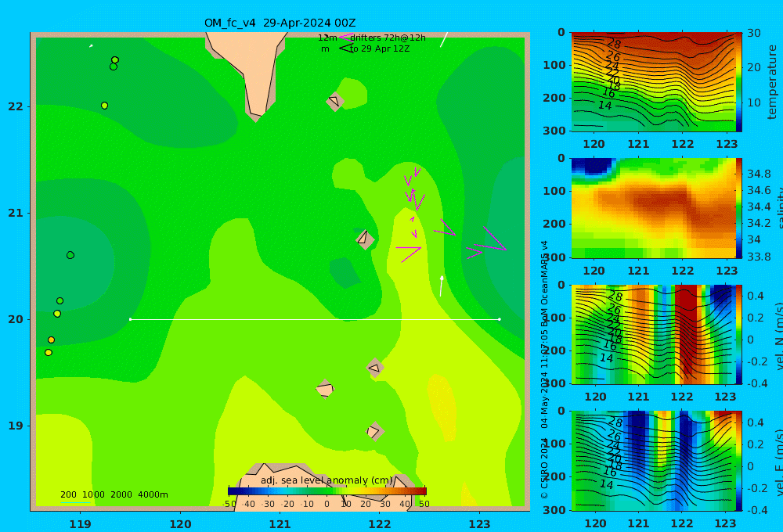The width and height of the screenshot is (783, 532).
Task: Click the adj. sea level anomaly (cm) label
Action: pos(327,480)
